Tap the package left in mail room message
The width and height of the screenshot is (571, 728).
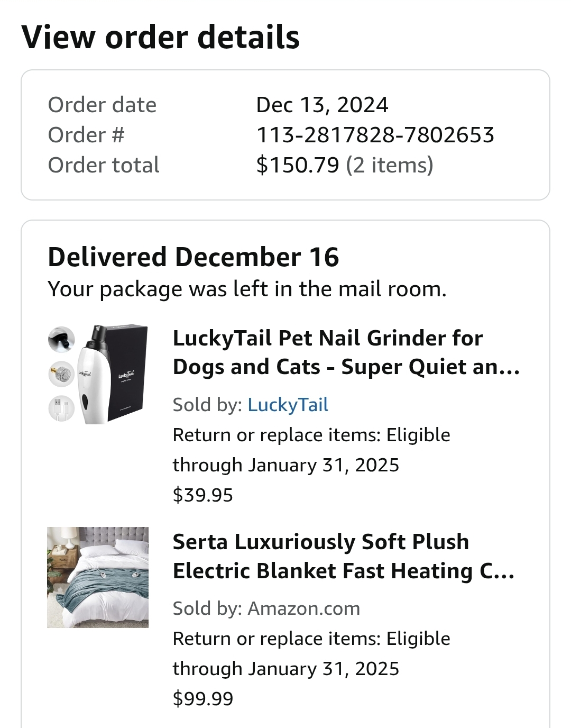click(x=247, y=289)
